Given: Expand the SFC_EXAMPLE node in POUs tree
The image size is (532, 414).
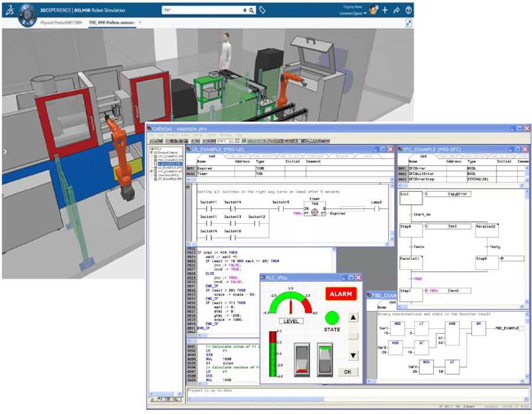Looking at the screenshot, I should point(153,172).
